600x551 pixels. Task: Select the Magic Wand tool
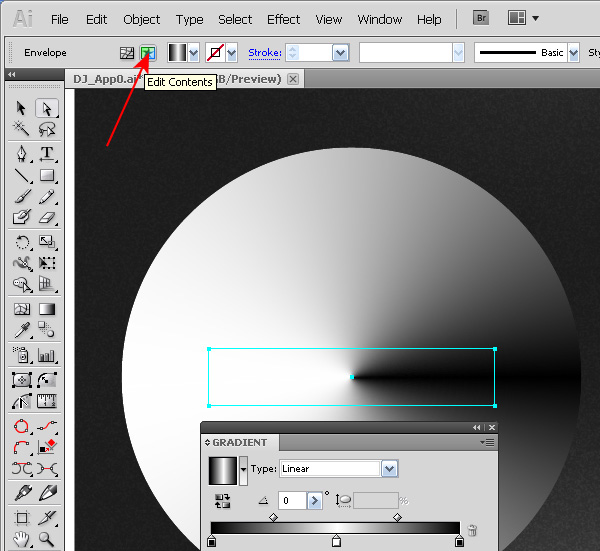click(x=21, y=129)
